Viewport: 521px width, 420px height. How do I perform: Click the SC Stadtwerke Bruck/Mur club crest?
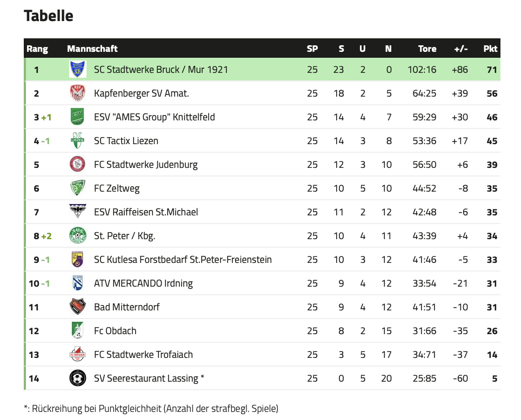coord(78,69)
